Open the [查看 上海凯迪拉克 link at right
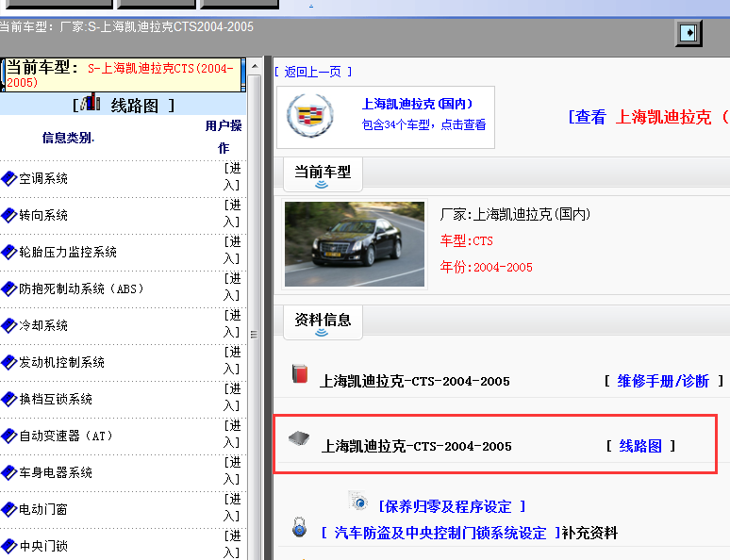Image resolution: width=730 pixels, height=560 pixels. [x=647, y=117]
